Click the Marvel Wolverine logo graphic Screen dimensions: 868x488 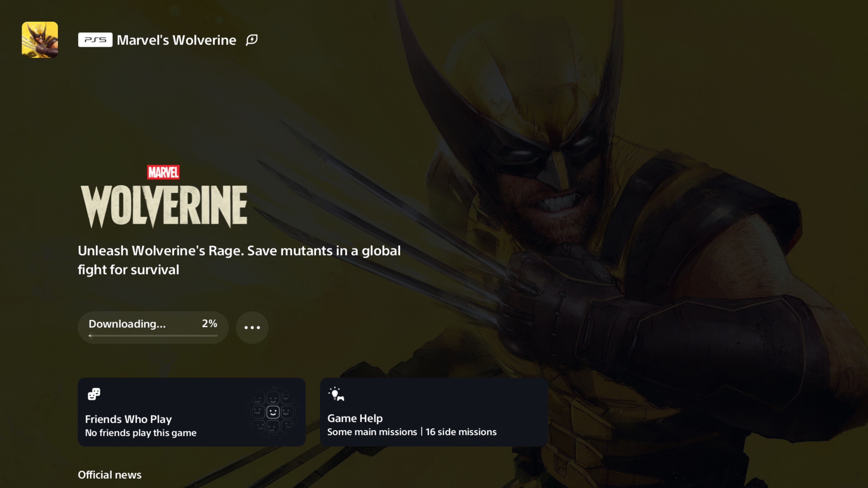point(164,196)
